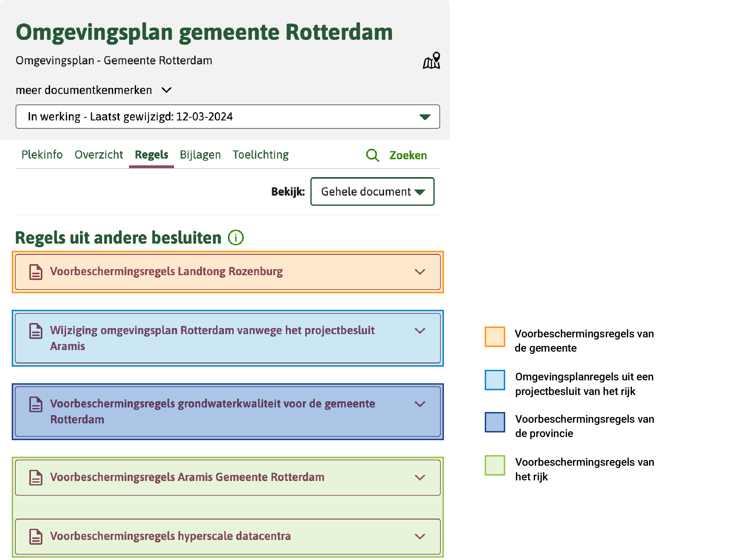The height and width of the screenshot is (560, 753).
Task: Open the In werking version dropdown
Action: point(228,117)
